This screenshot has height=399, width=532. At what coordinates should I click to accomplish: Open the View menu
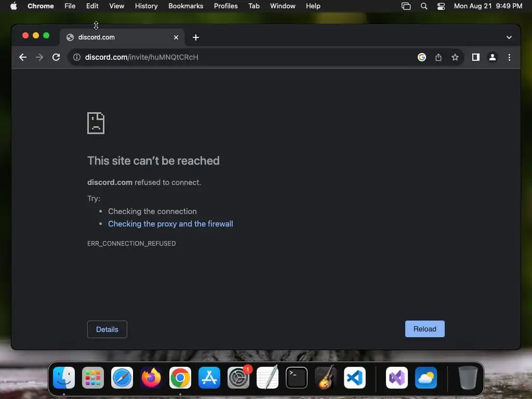pos(117,6)
